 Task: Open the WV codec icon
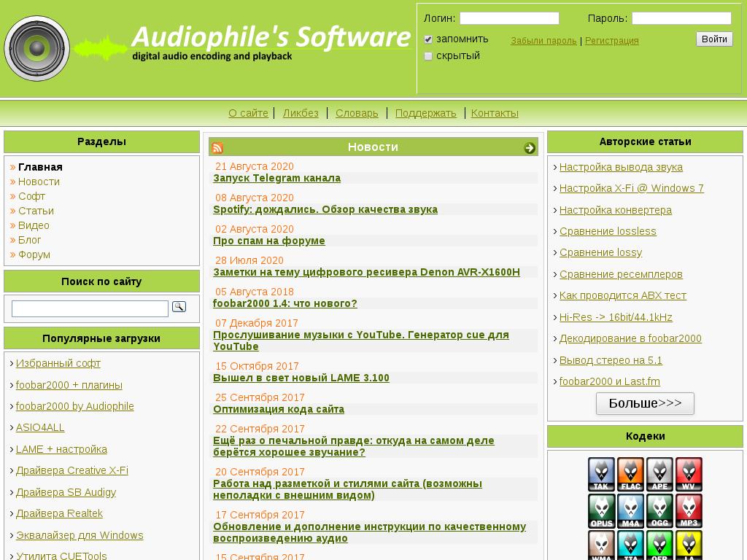tap(689, 474)
